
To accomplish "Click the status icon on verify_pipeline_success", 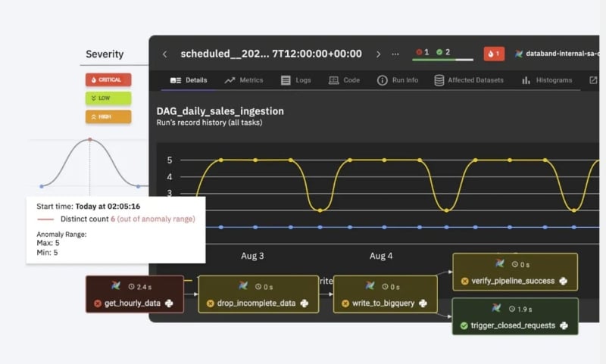I will tap(464, 281).
